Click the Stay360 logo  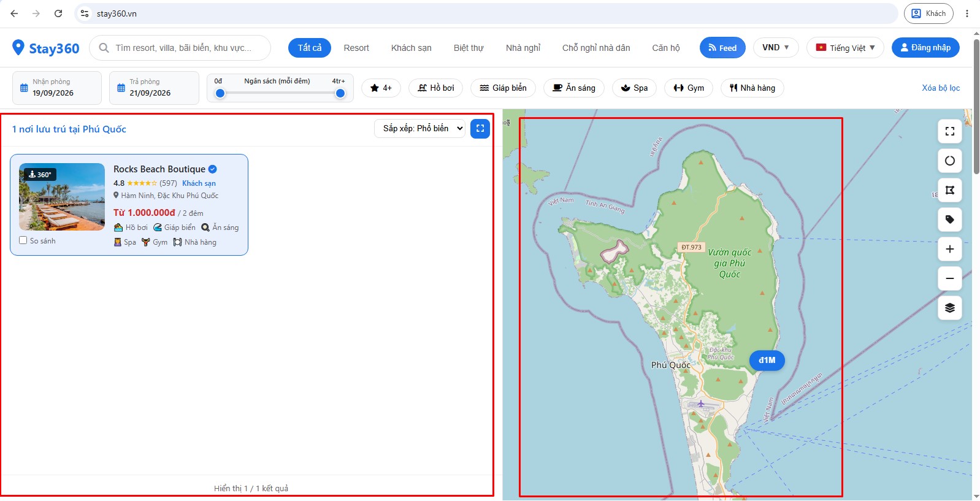point(46,48)
